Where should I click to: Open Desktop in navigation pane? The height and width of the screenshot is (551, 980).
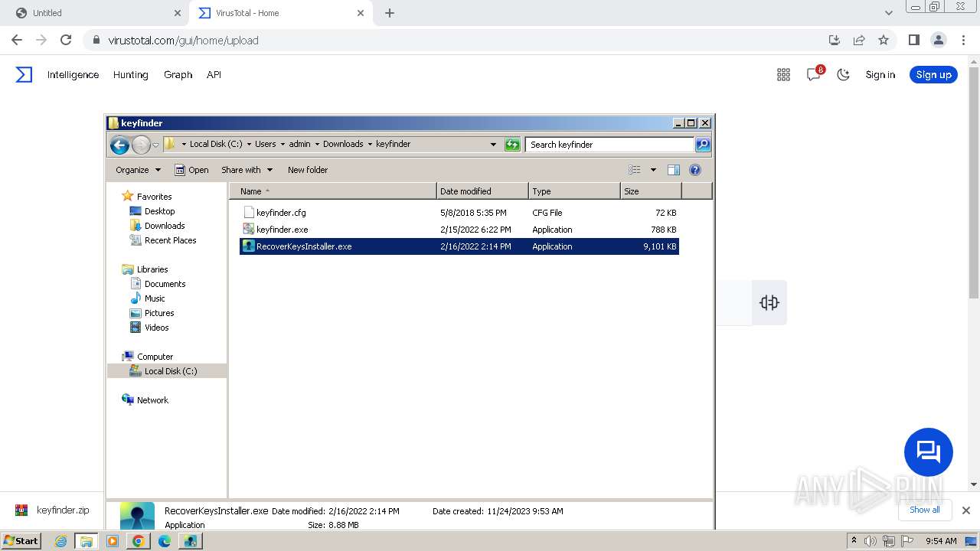pos(159,211)
